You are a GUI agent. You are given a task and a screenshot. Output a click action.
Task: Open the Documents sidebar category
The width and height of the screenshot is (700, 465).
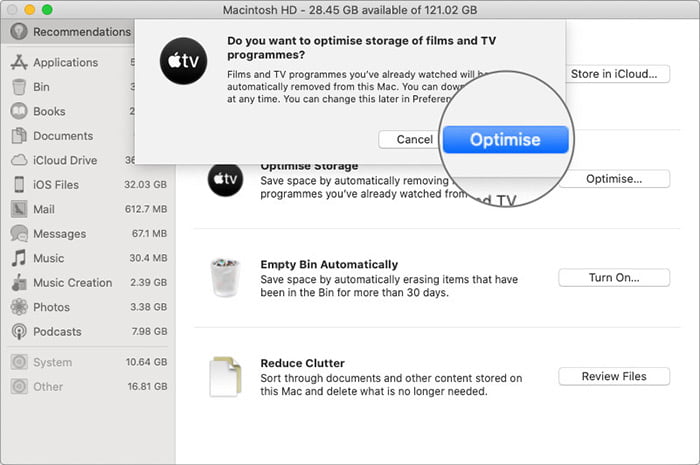71,136
